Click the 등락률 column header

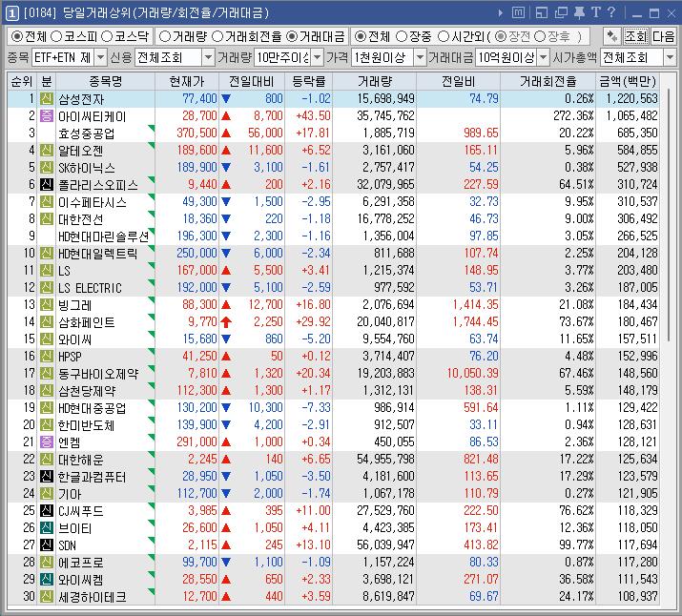click(x=308, y=81)
